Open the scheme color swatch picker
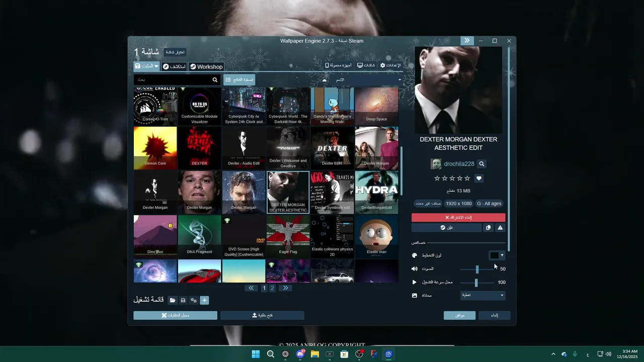This screenshot has height=362, width=644. [x=497, y=255]
